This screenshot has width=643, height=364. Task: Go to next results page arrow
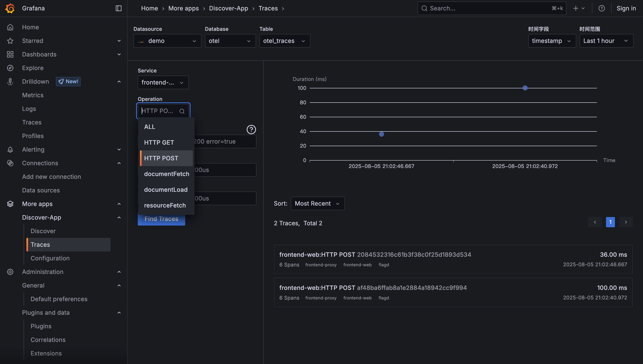click(626, 222)
